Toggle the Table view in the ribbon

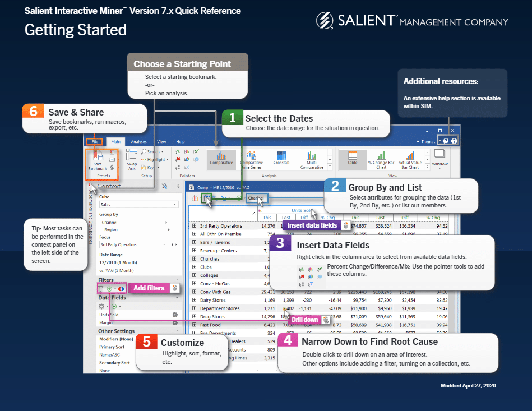click(x=352, y=158)
